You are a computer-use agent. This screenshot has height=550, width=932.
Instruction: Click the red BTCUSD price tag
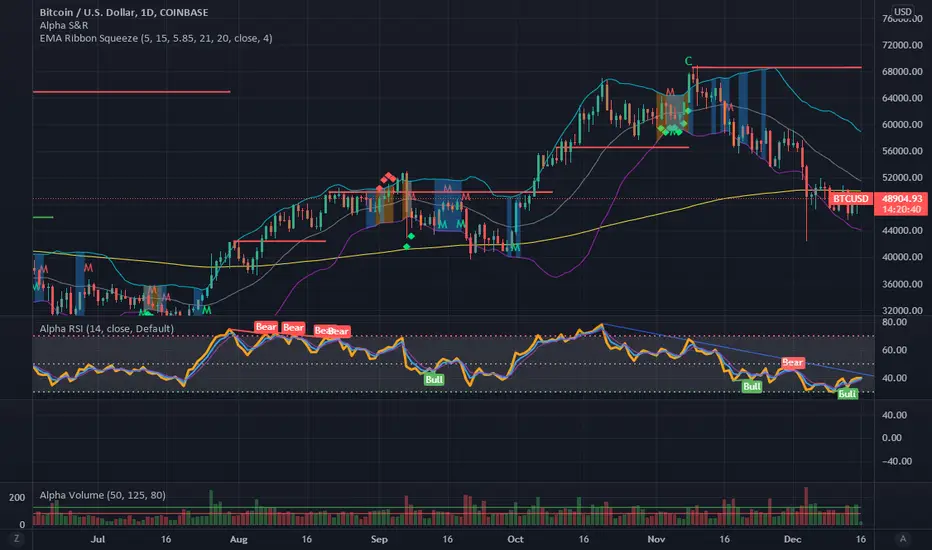[x=851, y=199]
